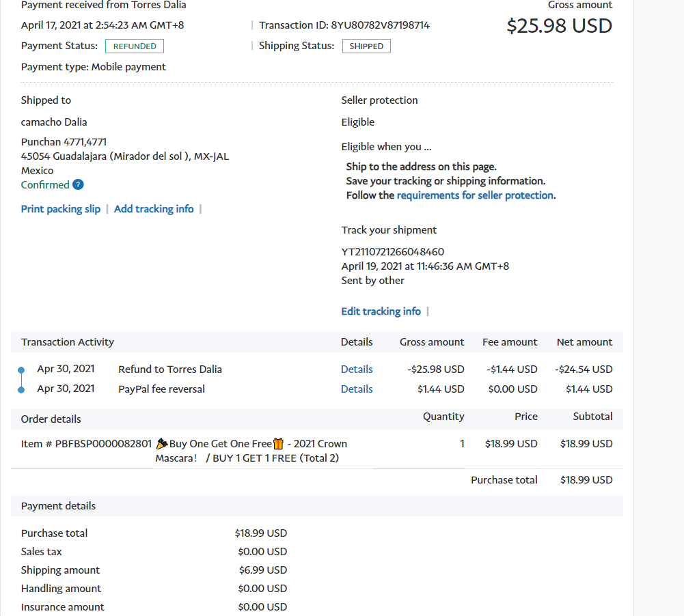
Task: Click the SHIPPED shipping status badge
Action: coord(366,46)
